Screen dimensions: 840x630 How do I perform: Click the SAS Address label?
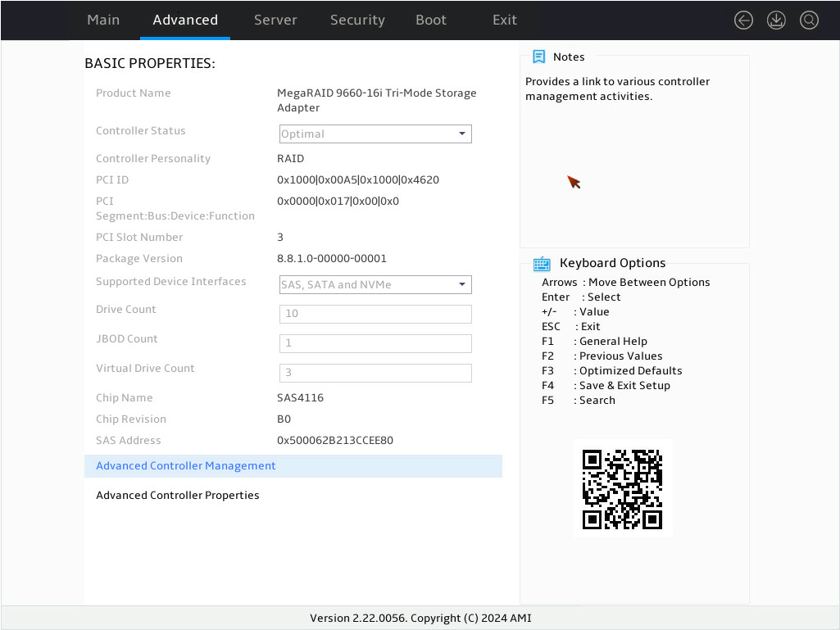click(x=128, y=441)
